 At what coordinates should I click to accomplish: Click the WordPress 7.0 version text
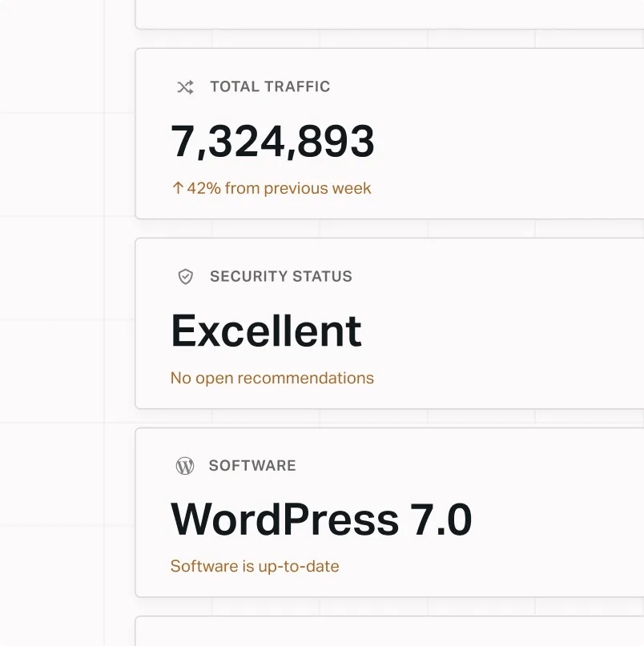click(321, 520)
